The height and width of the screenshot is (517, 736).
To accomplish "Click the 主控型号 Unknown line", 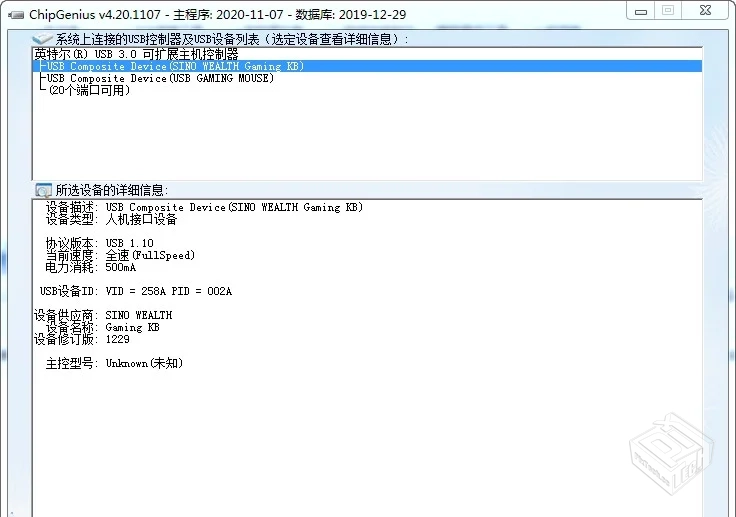I will (x=114, y=363).
